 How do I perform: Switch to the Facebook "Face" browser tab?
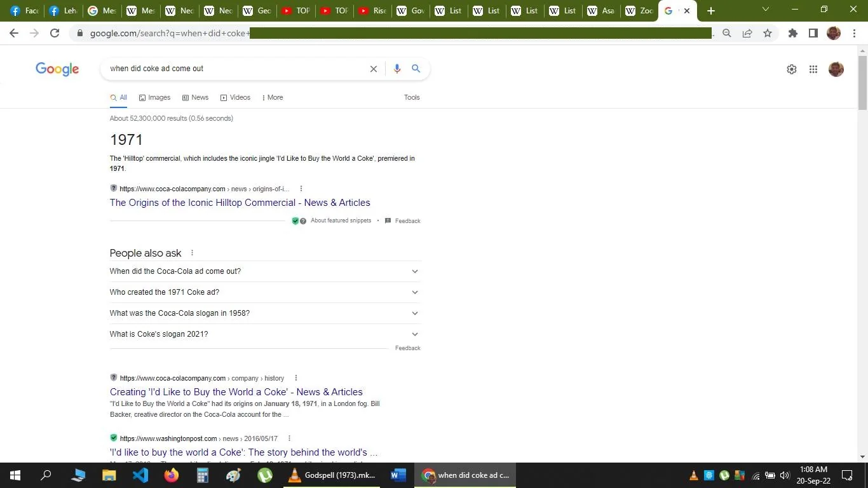(25, 11)
